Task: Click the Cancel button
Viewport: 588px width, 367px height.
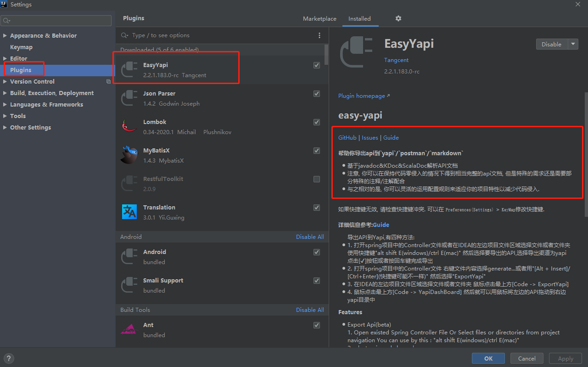Action: pyautogui.click(x=526, y=359)
